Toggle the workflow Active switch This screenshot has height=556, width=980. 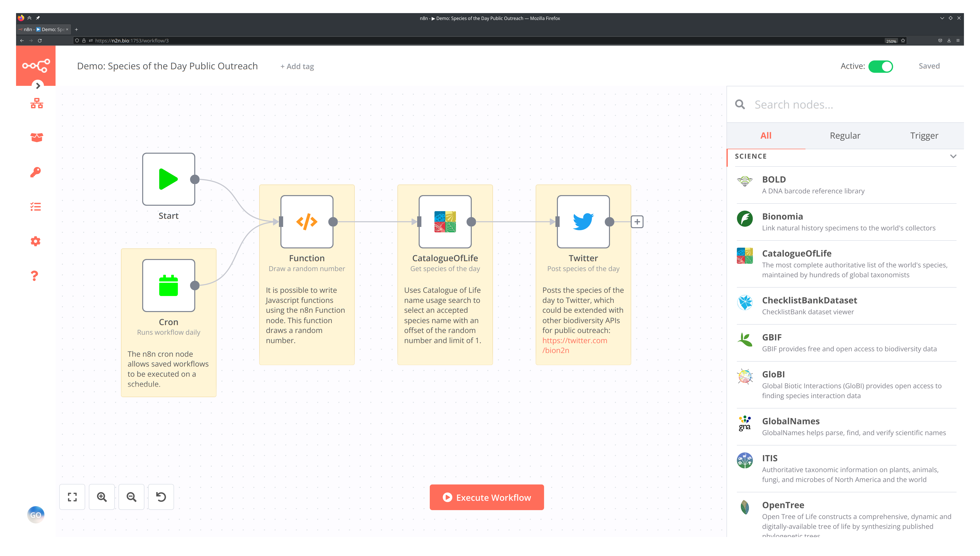pyautogui.click(x=880, y=66)
